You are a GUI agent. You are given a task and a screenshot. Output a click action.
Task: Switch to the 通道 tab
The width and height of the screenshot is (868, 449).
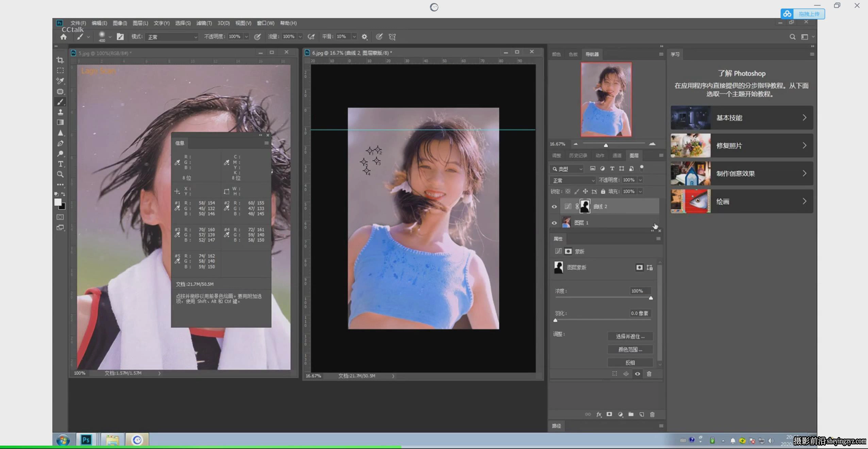[x=617, y=155]
